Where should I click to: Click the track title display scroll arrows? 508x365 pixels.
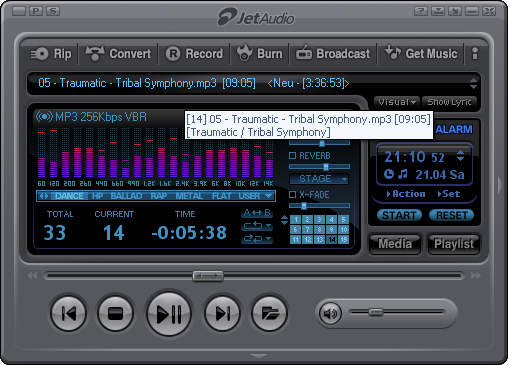[x=473, y=83]
